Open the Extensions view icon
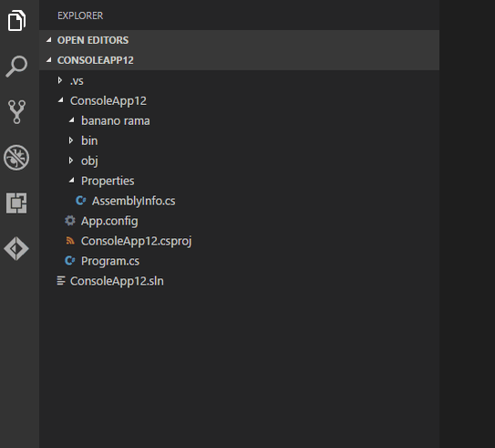 (x=16, y=203)
